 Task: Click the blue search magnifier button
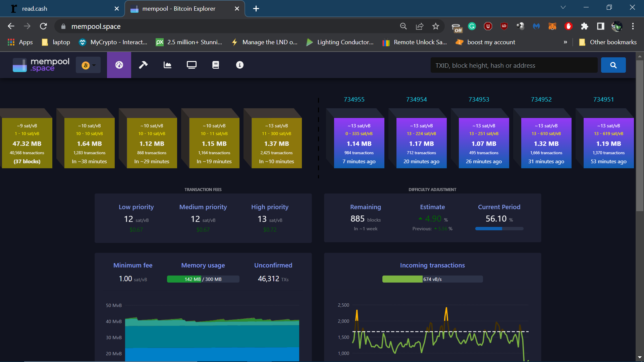pyautogui.click(x=613, y=65)
